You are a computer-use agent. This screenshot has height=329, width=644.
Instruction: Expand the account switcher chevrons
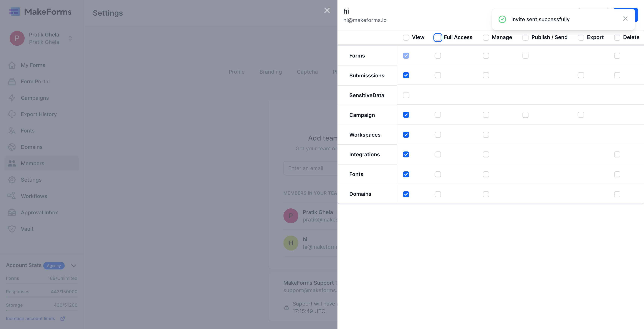point(70,38)
